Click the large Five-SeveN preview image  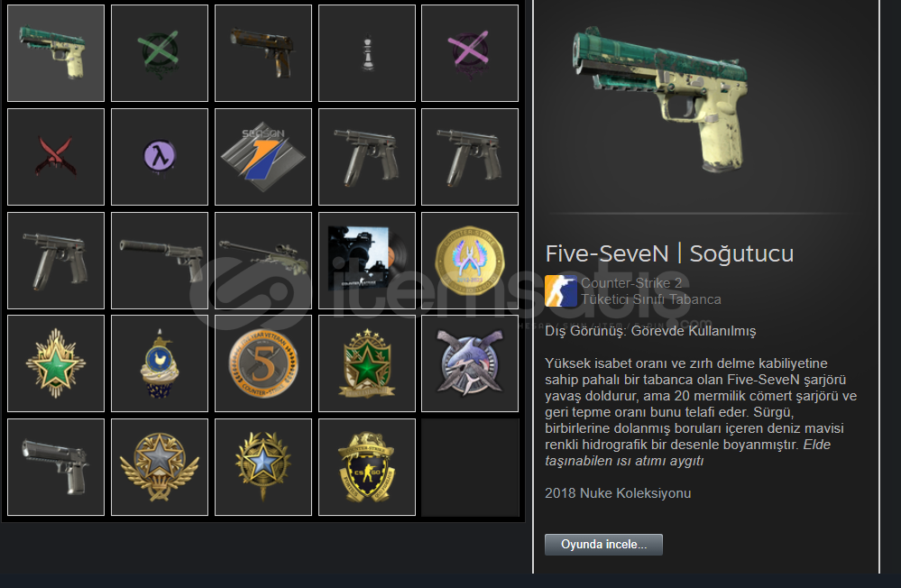tap(661, 99)
